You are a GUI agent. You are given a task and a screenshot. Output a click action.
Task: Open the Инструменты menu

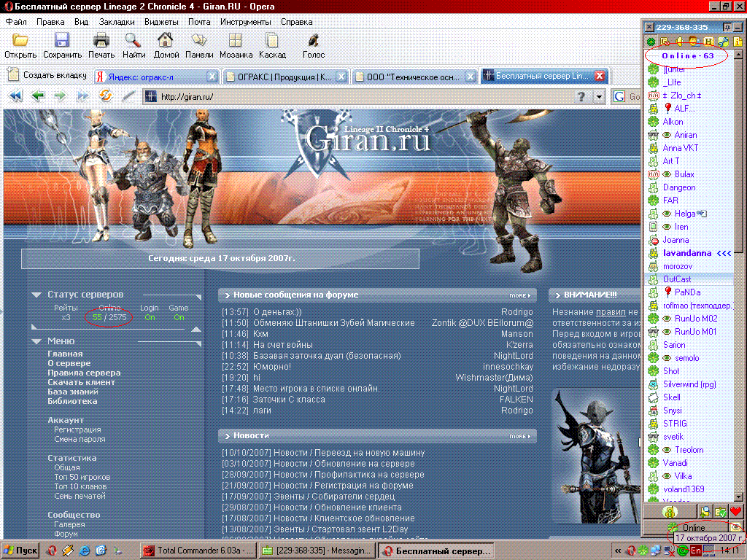[245, 22]
